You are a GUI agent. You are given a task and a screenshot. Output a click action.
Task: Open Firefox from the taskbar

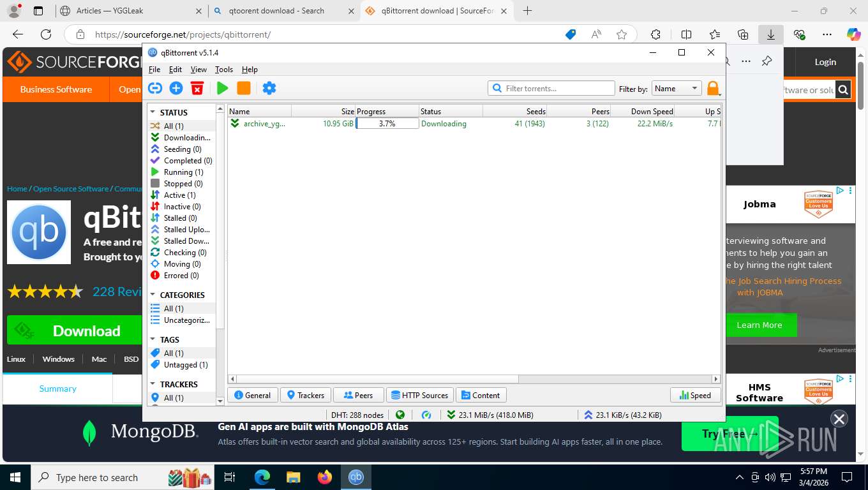point(325,477)
